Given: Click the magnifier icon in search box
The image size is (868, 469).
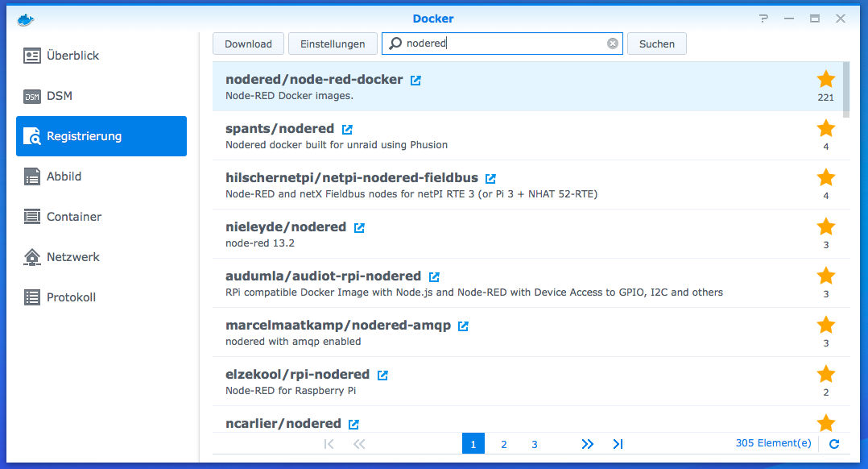Looking at the screenshot, I should point(395,44).
